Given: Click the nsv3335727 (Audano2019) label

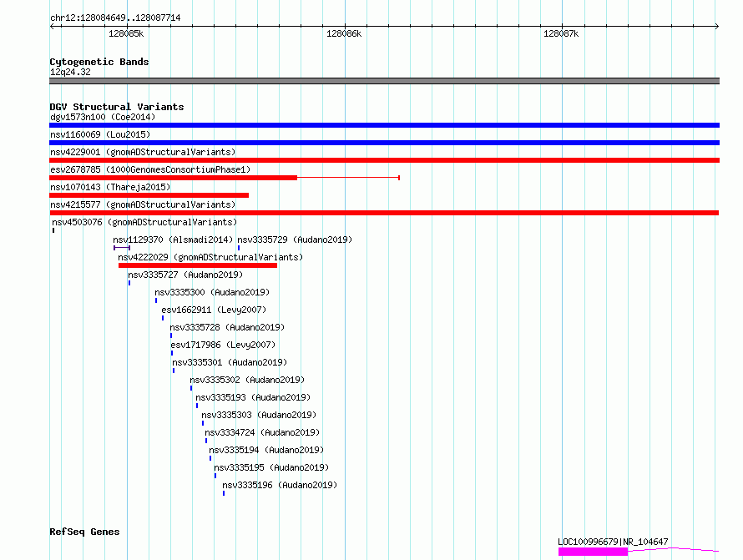Looking at the screenshot, I should 185,275.
